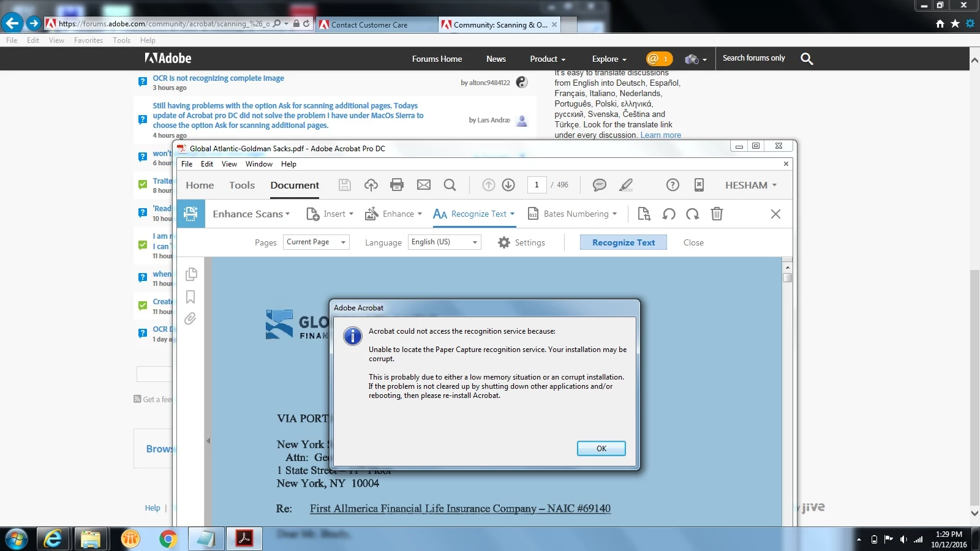
Task: Open the Acrobat Window menu
Action: point(259,164)
